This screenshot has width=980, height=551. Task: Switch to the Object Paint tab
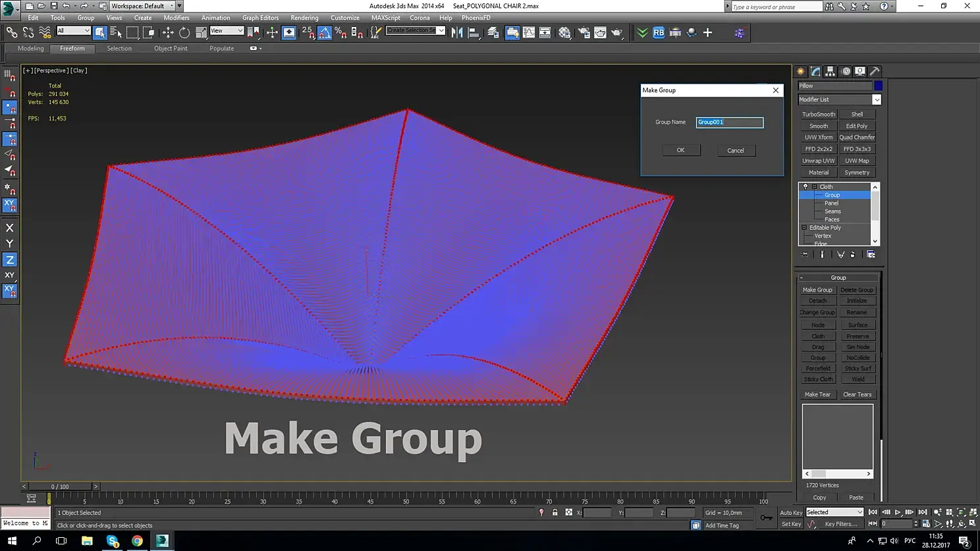[x=171, y=48]
